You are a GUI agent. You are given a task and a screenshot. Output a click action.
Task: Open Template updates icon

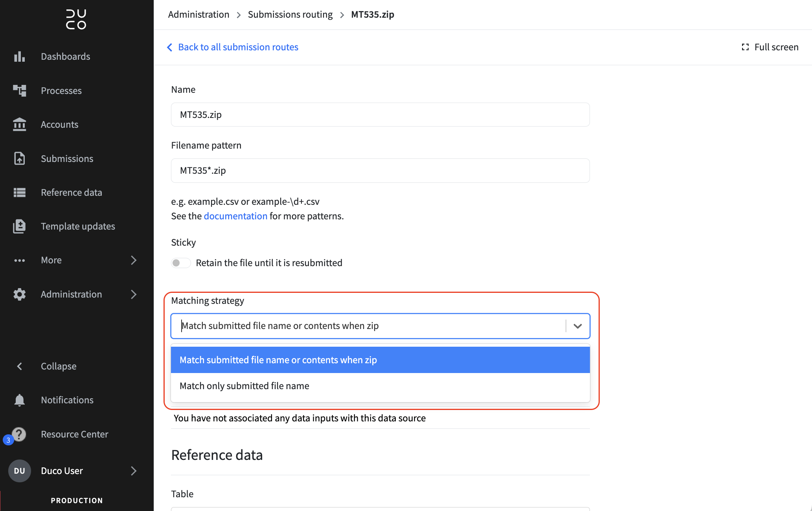[x=19, y=226]
